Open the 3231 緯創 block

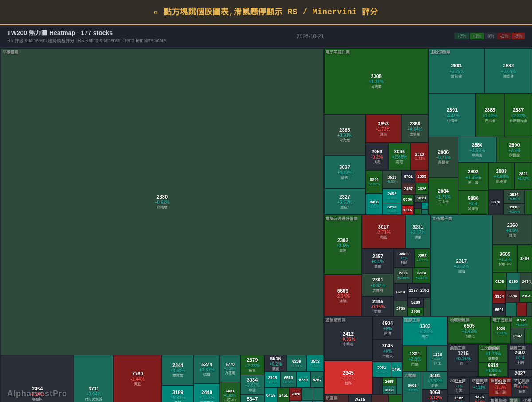418,232
